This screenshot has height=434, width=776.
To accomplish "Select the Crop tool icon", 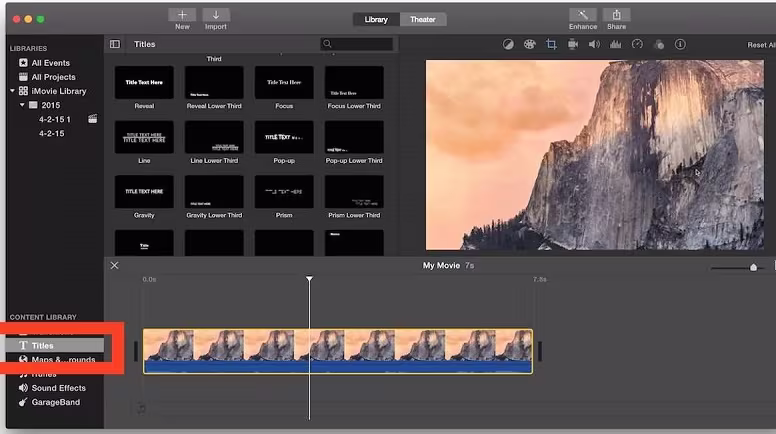I will coord(551,45).
